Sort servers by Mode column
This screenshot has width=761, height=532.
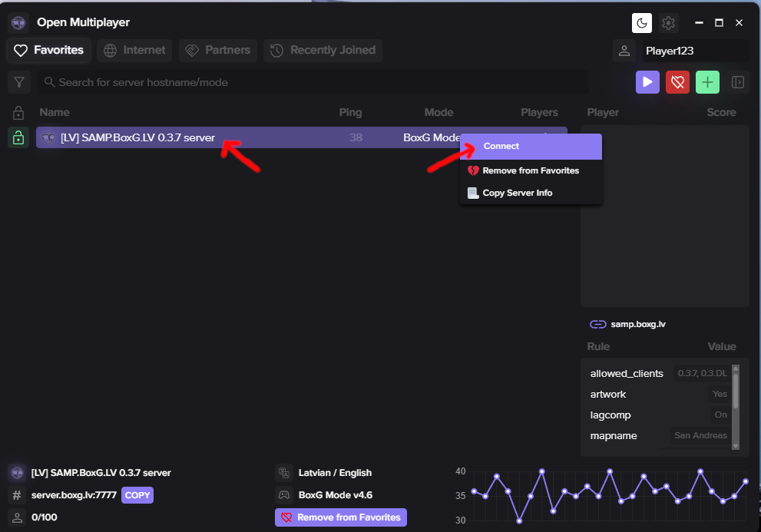coord(438,112)
